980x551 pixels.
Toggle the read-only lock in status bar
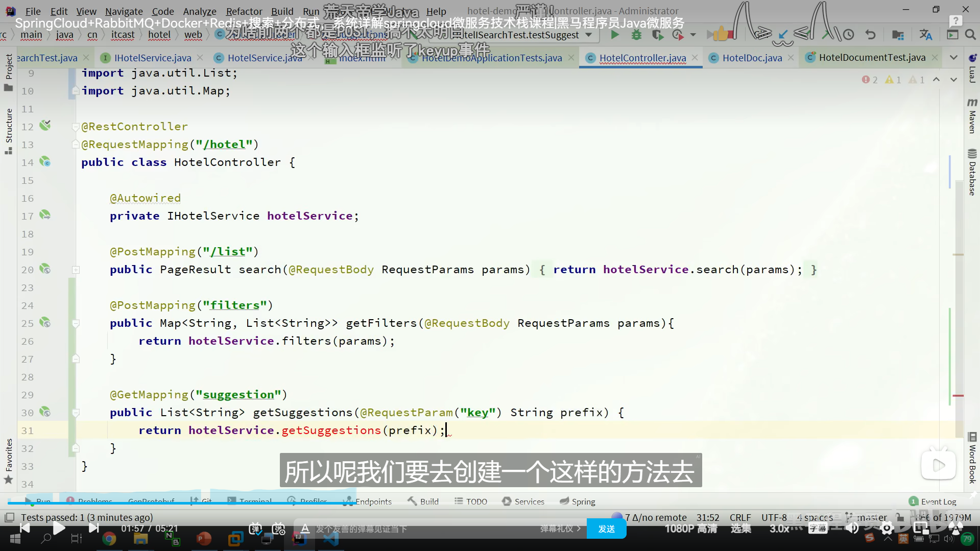tap(899, 517)
